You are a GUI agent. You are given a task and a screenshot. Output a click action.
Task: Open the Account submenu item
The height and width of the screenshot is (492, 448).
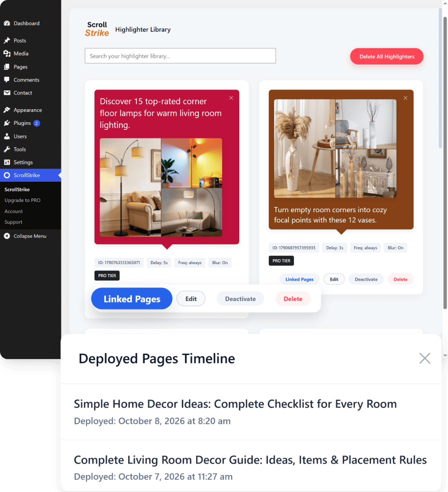[13, 211]
